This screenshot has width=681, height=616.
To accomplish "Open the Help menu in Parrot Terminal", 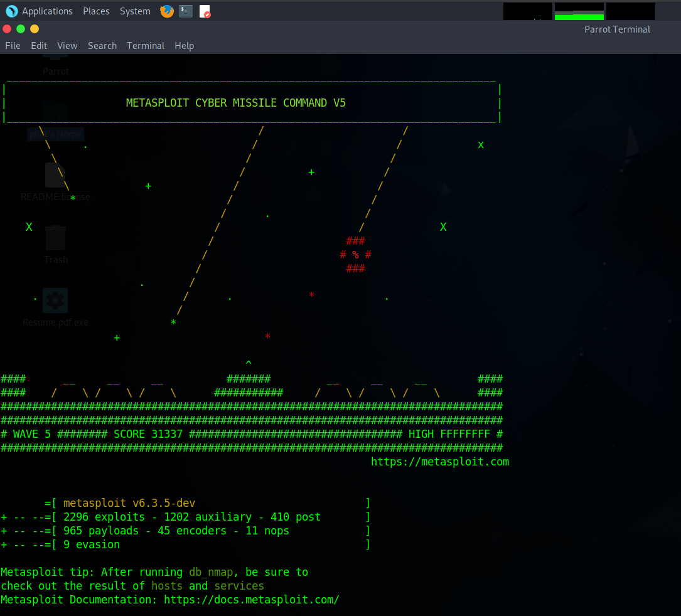I will pyautogui.click(x=184, y=45).
